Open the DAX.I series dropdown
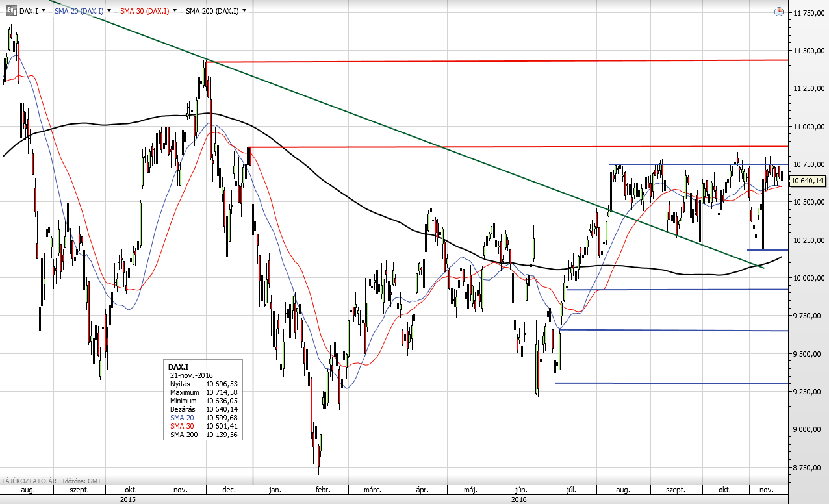This screenshot has height=504, width=829. 43,11
